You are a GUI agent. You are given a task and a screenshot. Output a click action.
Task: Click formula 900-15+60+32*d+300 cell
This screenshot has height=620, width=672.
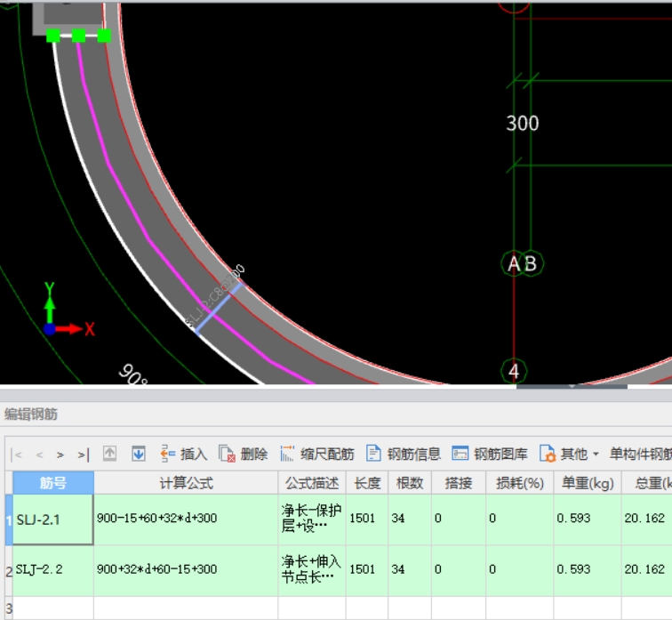[x=186, y=519]
